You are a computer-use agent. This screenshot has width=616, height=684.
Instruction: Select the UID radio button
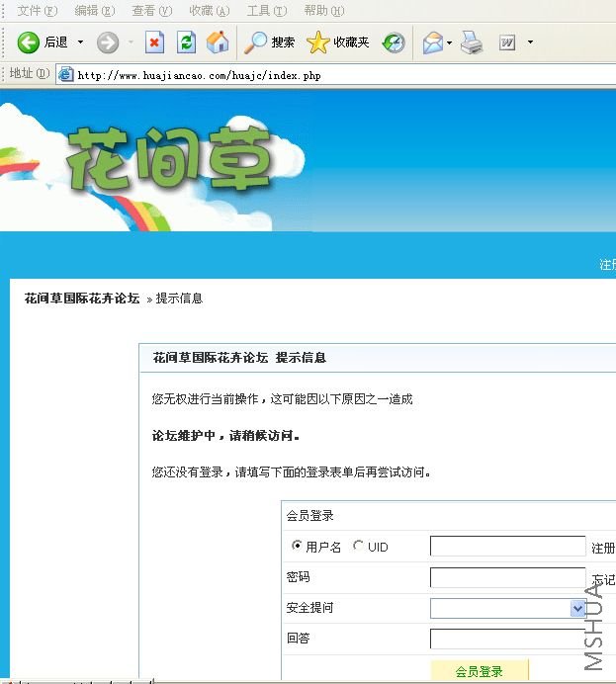[x=358, y=546]
